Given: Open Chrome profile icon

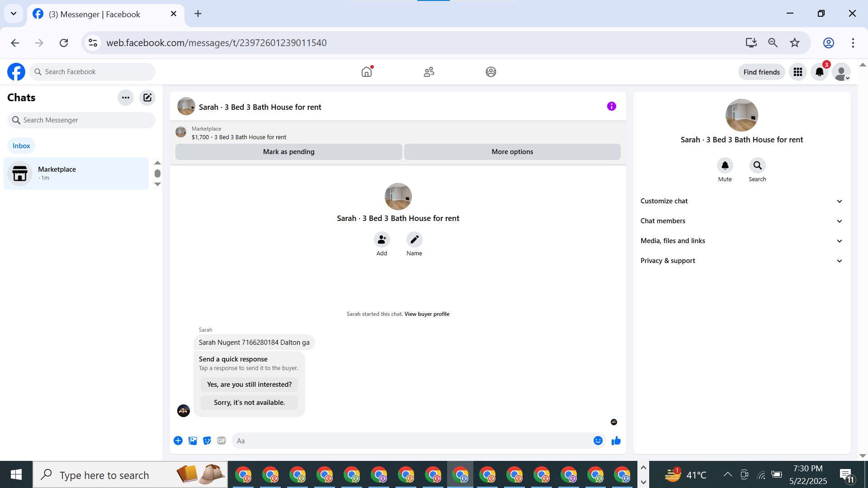Looking at the screenshot, I should (x=829, y=42).
